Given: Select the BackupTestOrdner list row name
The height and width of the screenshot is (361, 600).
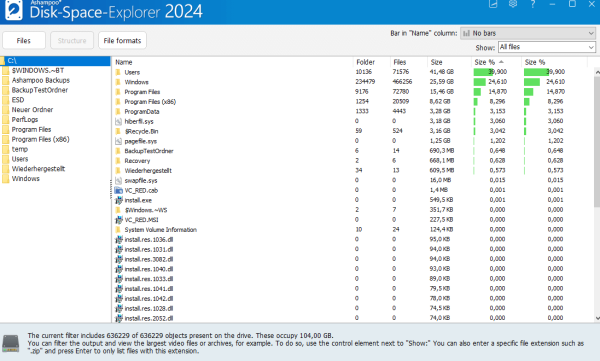Looking at the screenshot, I should point(149,151).
